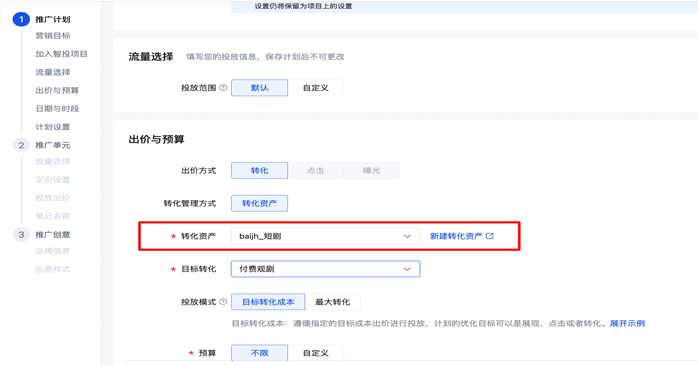The image size is (698, 365).
Task: Click the help icon beside 投放范围
Action: [223, 88]
